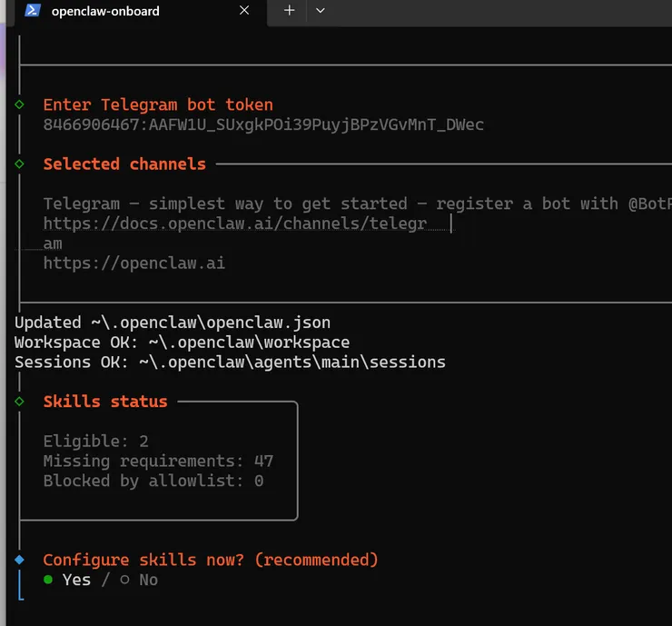This screenshot has width=672, height=626.
Task: Click the Updated openclaw.json path line
Action: [172, 323]
